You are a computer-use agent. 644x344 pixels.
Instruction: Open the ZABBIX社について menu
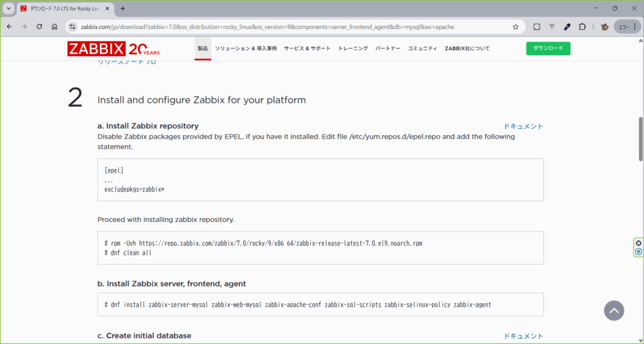pos(467,48)
